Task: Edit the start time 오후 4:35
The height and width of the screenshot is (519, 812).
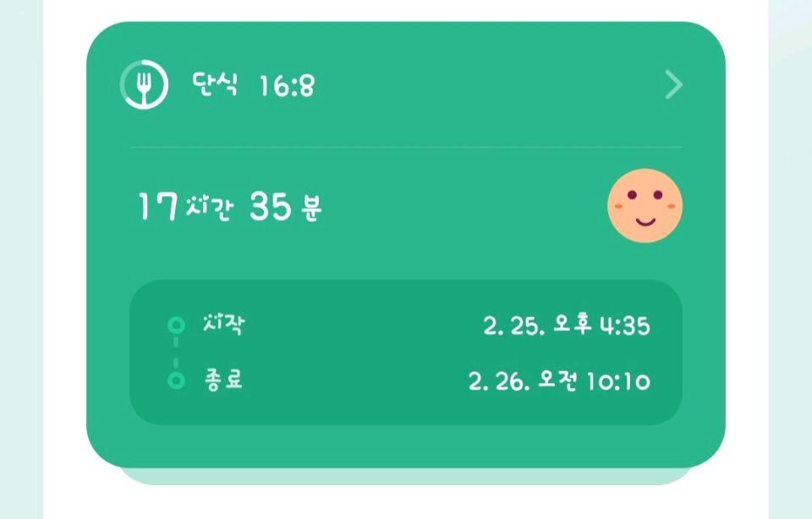Action: click(601, 326)
